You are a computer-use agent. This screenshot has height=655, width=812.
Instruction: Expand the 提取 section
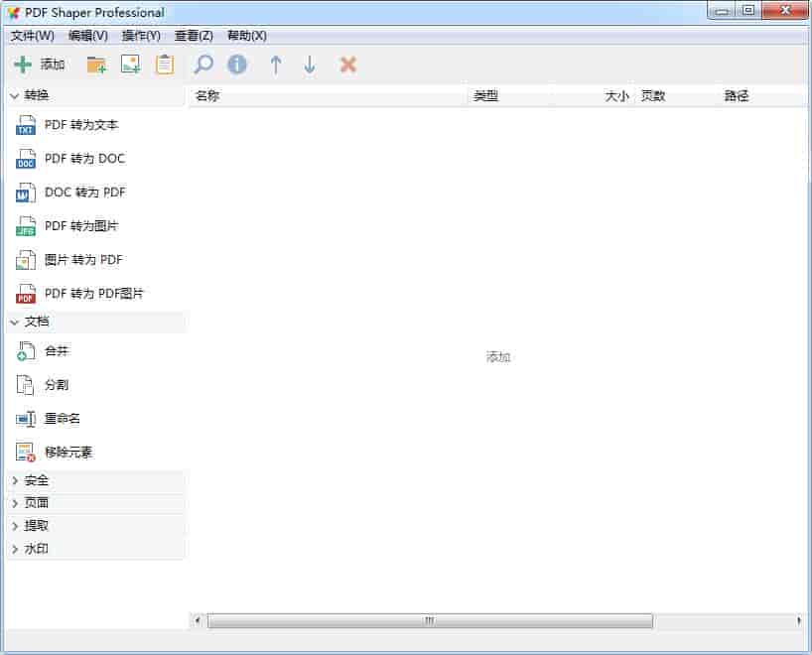[15, 526]
